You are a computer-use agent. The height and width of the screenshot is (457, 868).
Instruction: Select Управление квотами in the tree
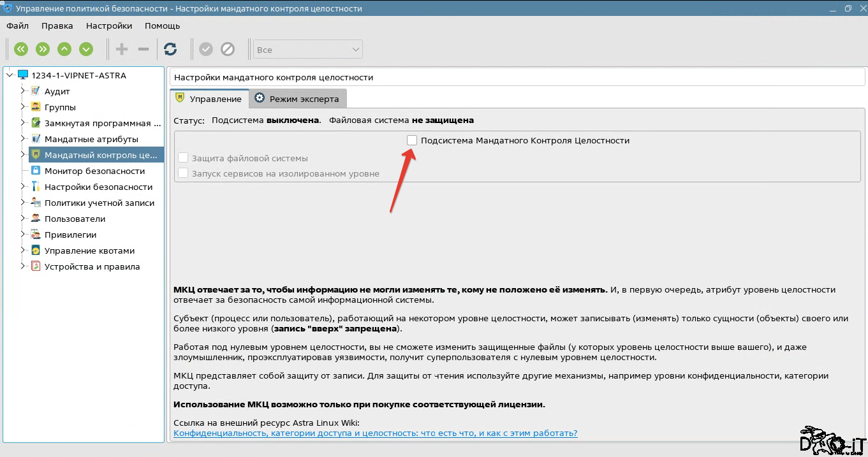89,250
